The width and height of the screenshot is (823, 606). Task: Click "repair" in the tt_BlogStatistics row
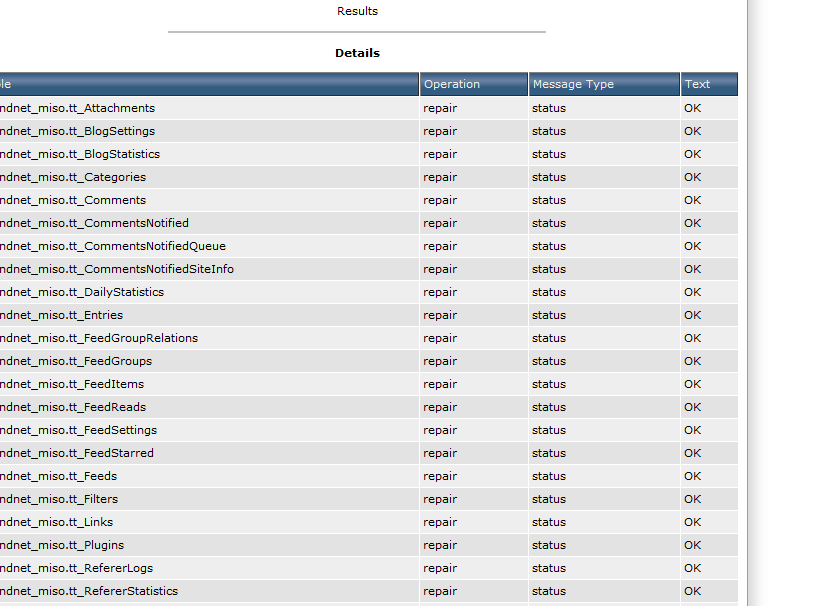[440, 154]
